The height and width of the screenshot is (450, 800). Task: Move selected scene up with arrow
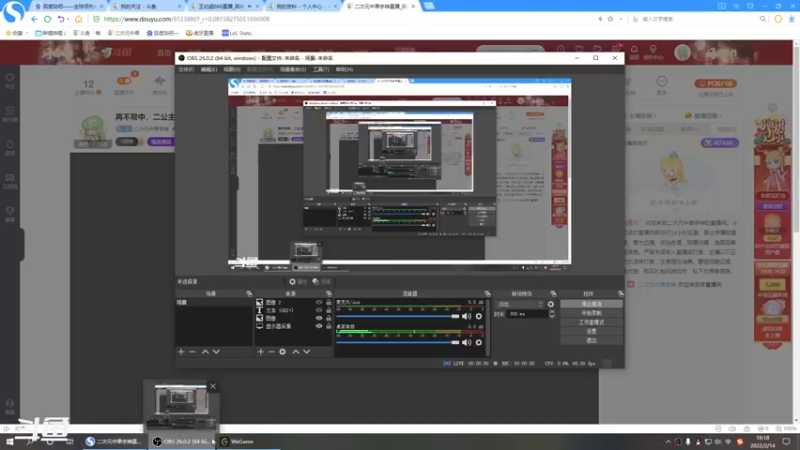[x=205, y=352]
